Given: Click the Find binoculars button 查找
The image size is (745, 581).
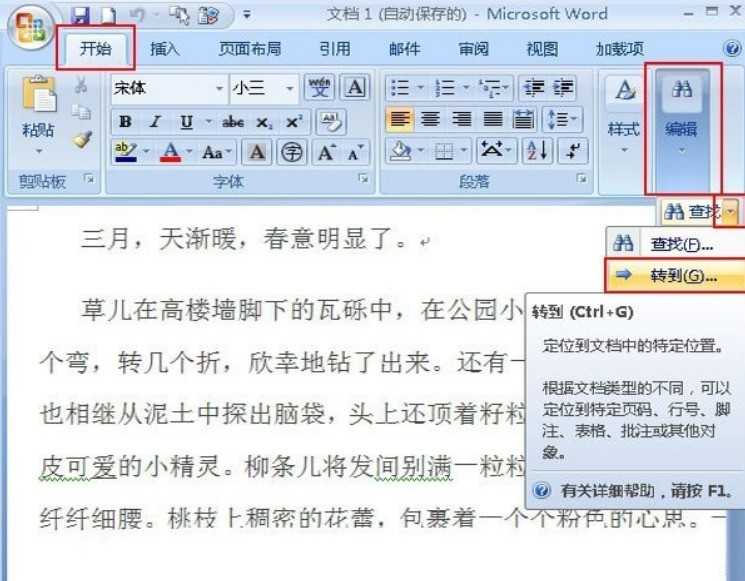Looking at the screenshot, I should pos(692,211).
